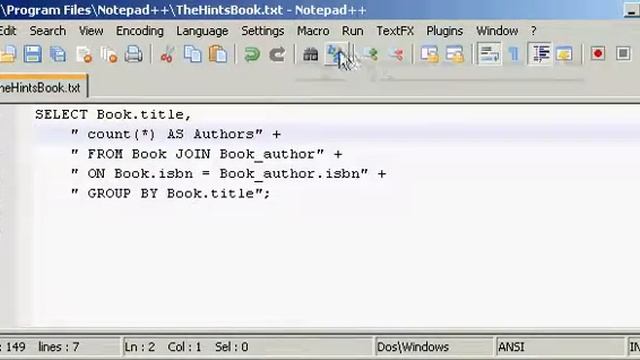
Task: Open the Window menu
Action: (497, 31)
